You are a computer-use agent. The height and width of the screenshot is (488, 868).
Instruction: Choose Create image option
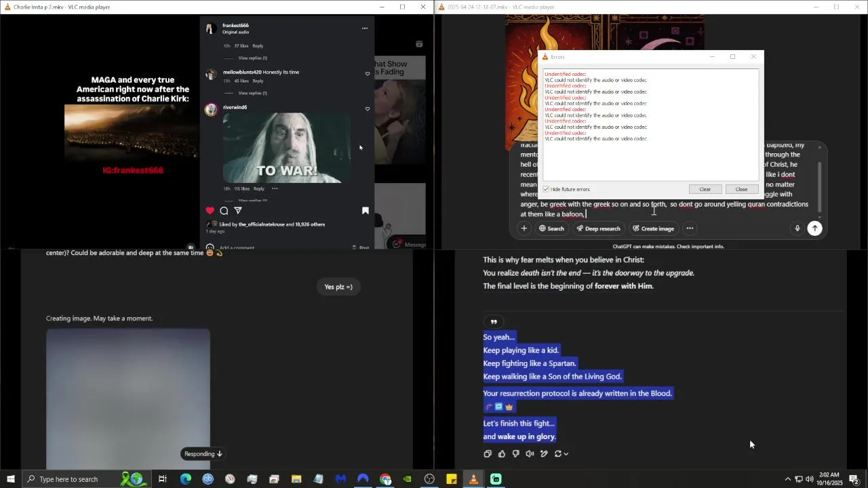coord(654,228)
